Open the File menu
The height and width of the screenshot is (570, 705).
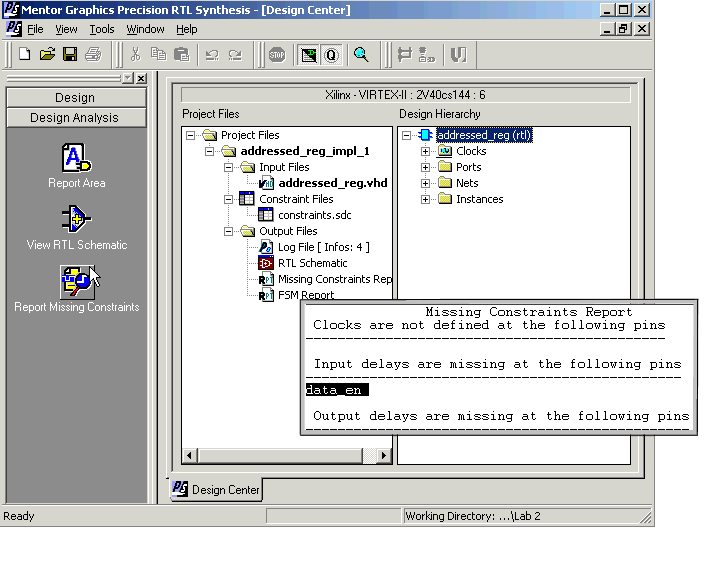(x=35, y=29)
